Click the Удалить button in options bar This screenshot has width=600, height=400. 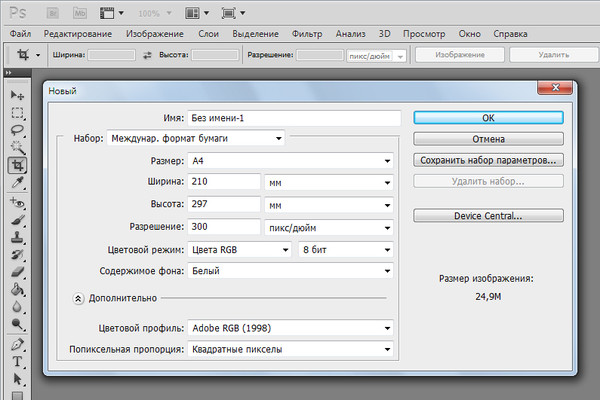click(554, 55)
